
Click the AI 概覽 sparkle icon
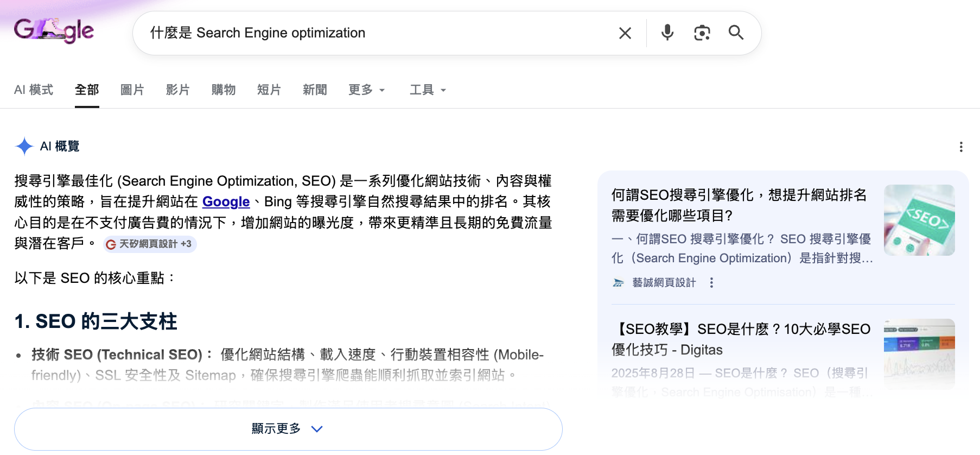click(24, 146)
